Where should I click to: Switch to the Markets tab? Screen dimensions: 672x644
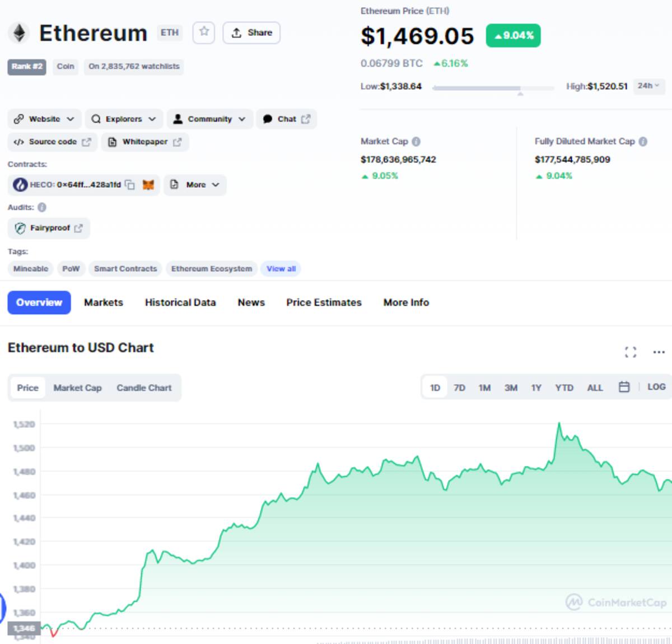click(104, 302)
